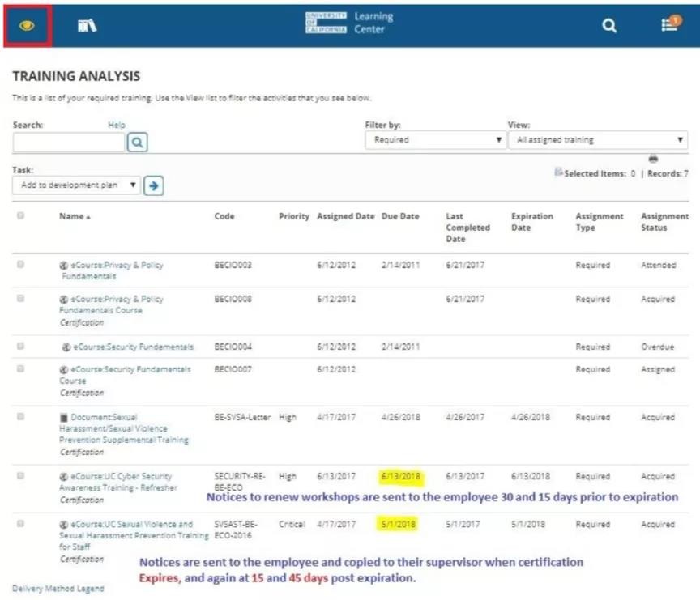Image resolution: width=700 pixels, height=600 pixels.
Task: Open the Help link
Action: 117,126
